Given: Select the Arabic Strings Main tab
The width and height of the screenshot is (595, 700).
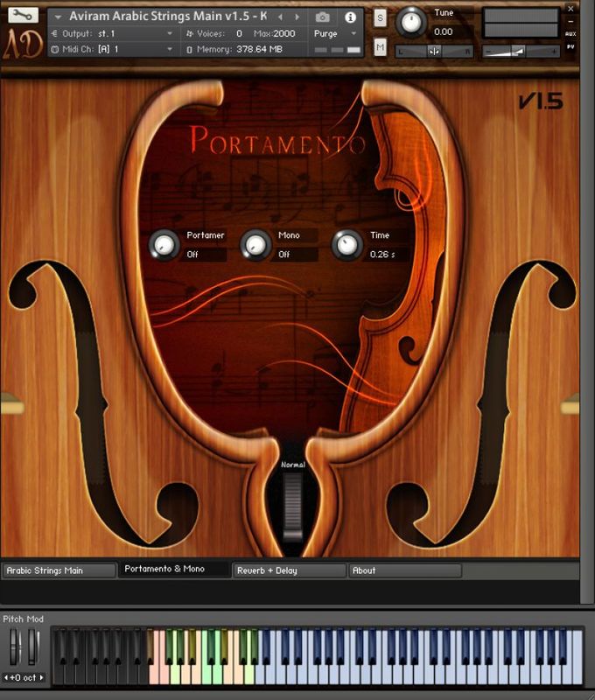Looking at the screenshot, I should point(59,570).
